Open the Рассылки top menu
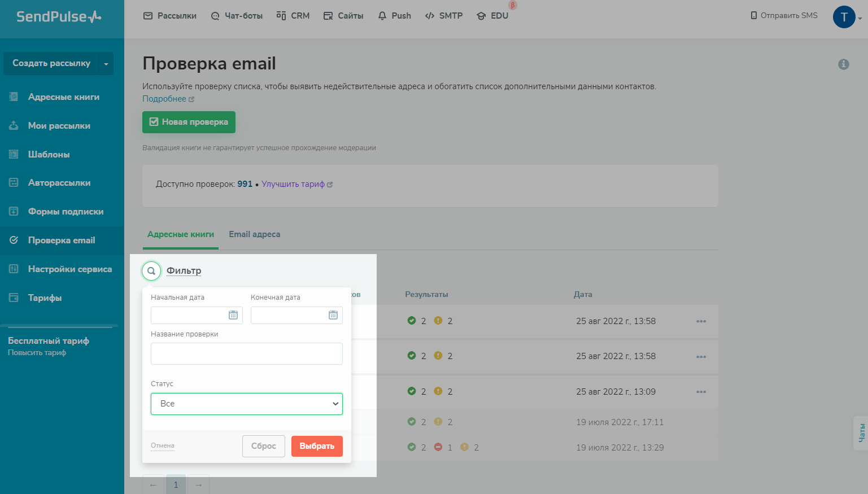868x494 pixels. click(170, 16)
